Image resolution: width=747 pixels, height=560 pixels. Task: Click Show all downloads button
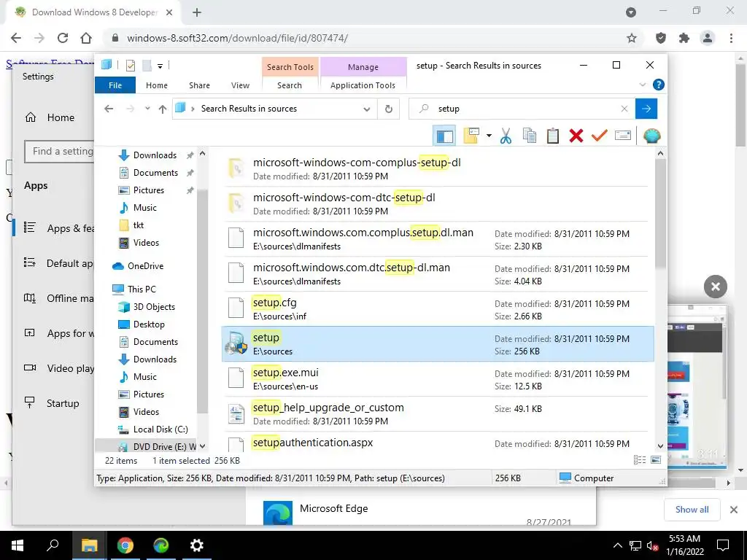coord(692,510)
